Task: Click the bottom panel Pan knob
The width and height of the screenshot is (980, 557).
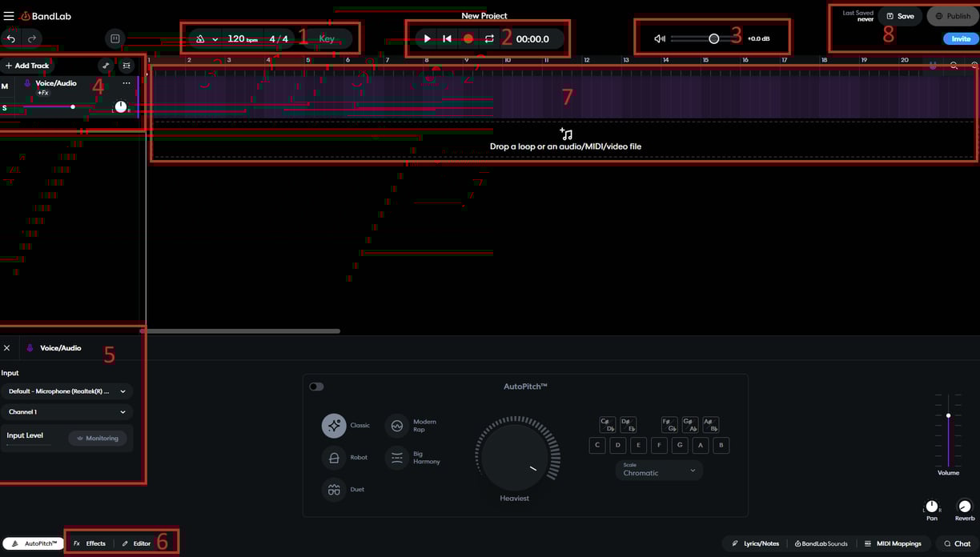Action: click(x=932, y=506)
